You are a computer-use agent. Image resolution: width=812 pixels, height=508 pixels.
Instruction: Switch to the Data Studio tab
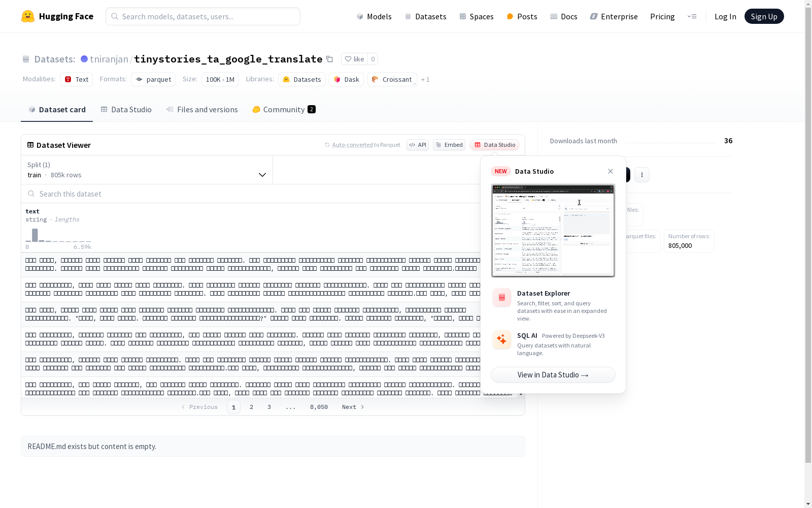pyautogui.click(x=126, y=110)
